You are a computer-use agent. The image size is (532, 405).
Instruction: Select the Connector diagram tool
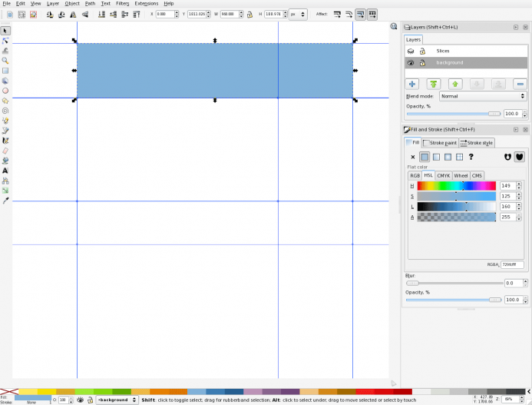click(5, 181)
